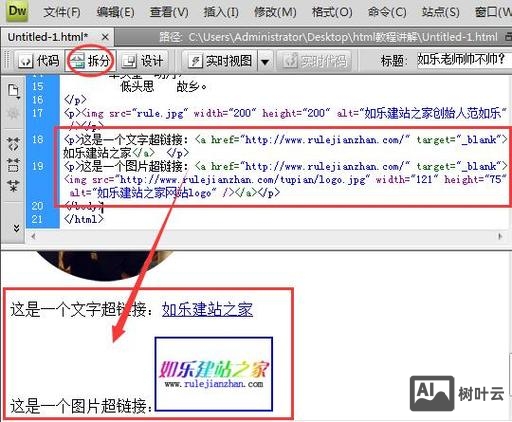Switch to 设计 design view
The width and height of the screenshot is (512, 422).
(143, 61)
